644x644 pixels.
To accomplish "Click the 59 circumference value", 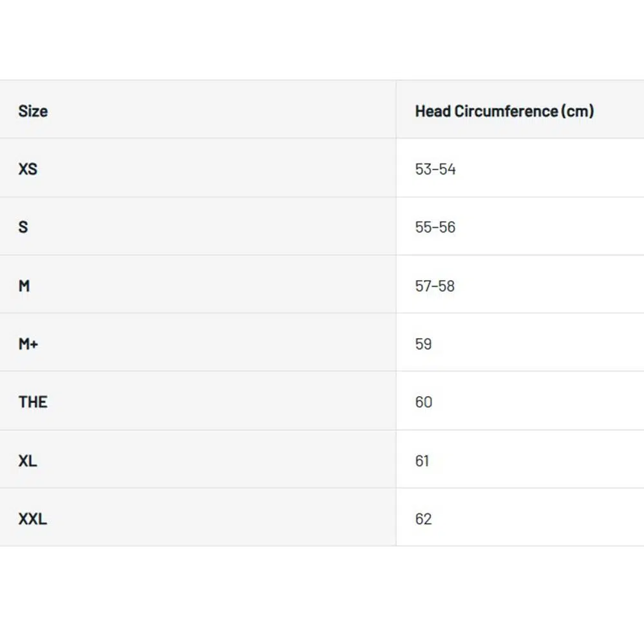I will (x=424, y=343).
